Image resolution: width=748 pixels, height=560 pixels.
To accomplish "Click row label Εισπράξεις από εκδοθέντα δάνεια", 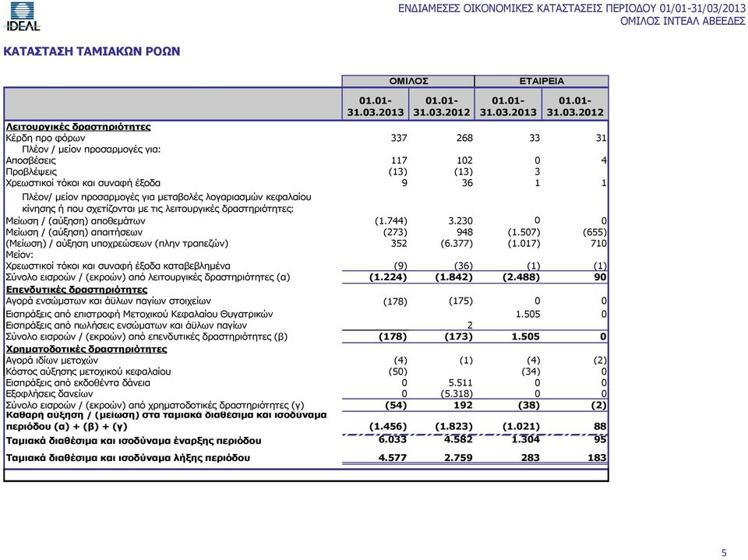I will [x=78, y=383].
